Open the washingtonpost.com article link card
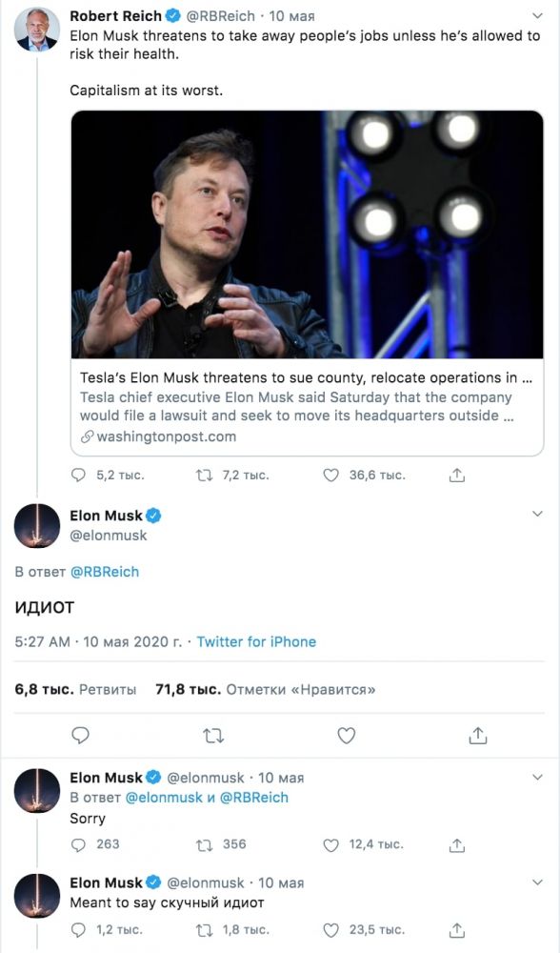The image size is (560, 953). pos(308,283)
